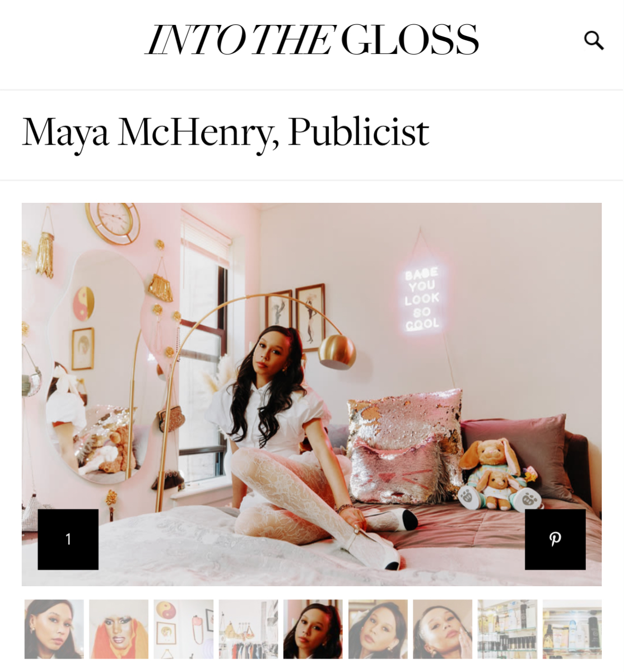Select the sixth thumbnail with hand on face
Image resolution: width=624 pixels, height=672 pixels.
(x=378, y=629)
